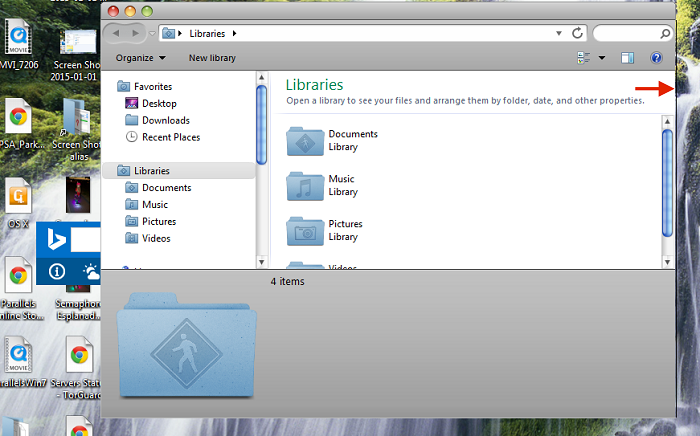Click the large library folder preview icon
Image resolution: width=700 pixels, height=436 pixels.
[186, 345]
